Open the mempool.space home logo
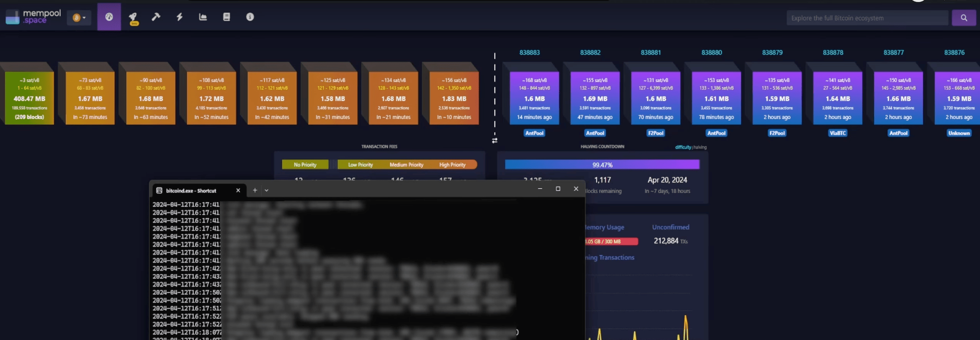 tap(33, 17)
